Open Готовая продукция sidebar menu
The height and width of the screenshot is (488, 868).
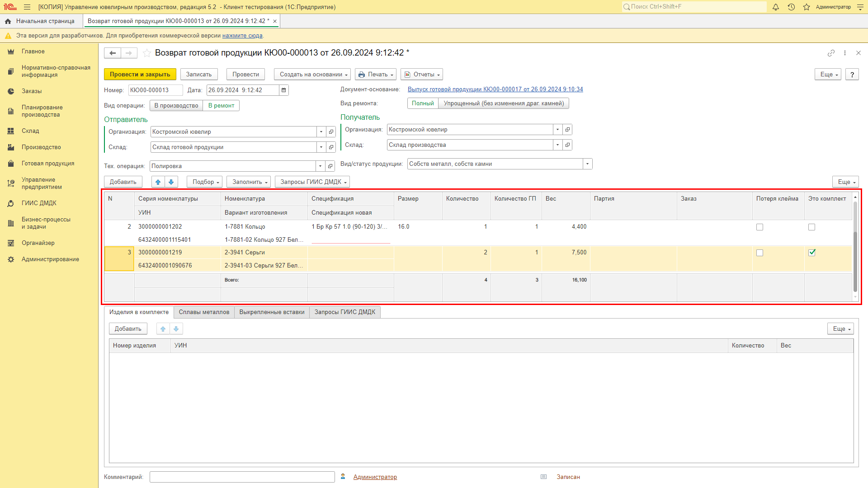coord(48,163)
